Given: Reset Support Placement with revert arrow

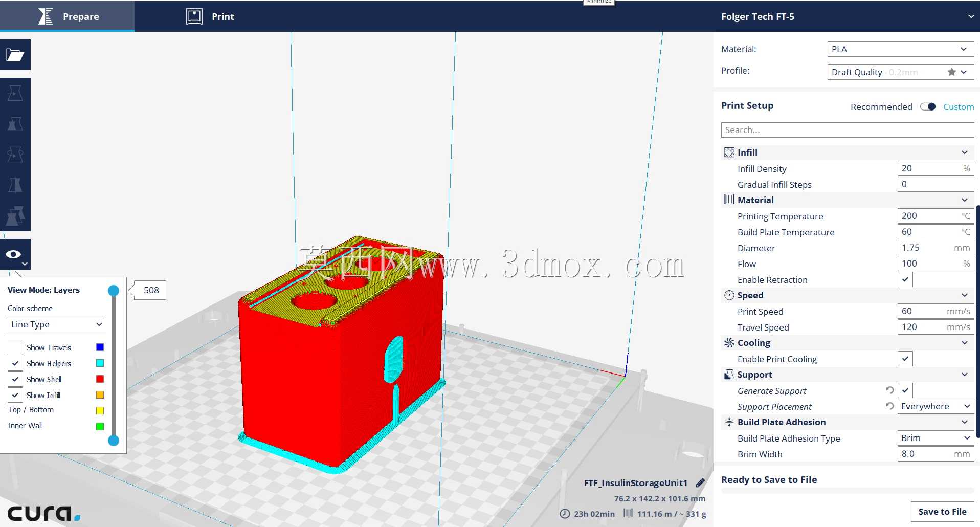Looking at the screenshot, I should [x=889, y=406].
